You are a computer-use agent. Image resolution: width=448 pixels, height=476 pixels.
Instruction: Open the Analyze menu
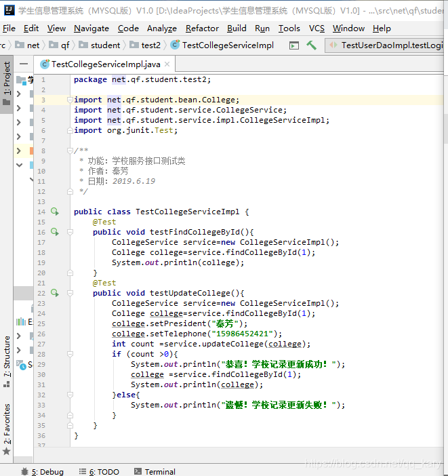(162, 28)
